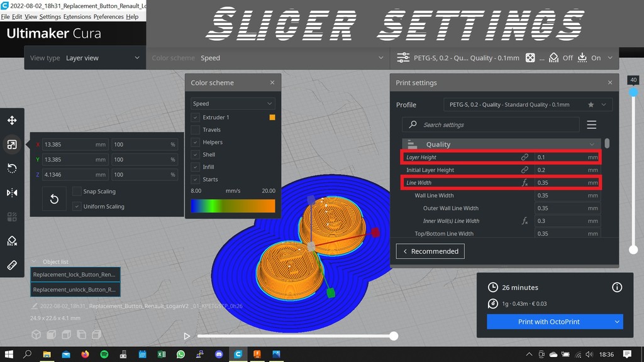Toggle the Helpers checkbox
This screenshot has height=362, width=644.
pyautogui.click(x=196, y=142)
